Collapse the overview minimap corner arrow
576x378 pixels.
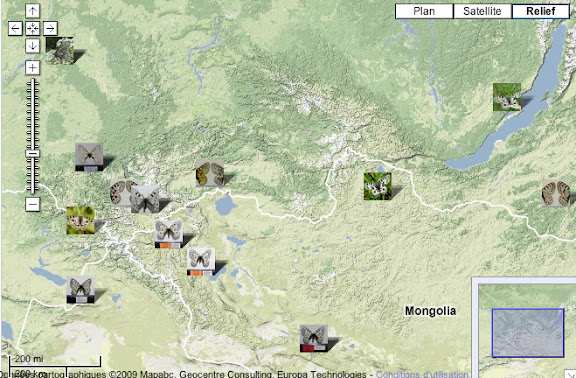point(569,374)
